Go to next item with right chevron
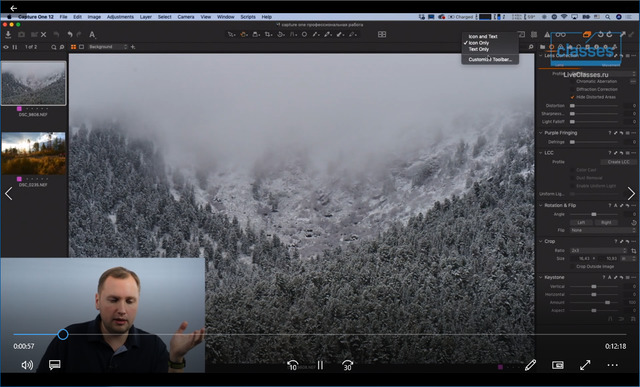 coord(631,193)
